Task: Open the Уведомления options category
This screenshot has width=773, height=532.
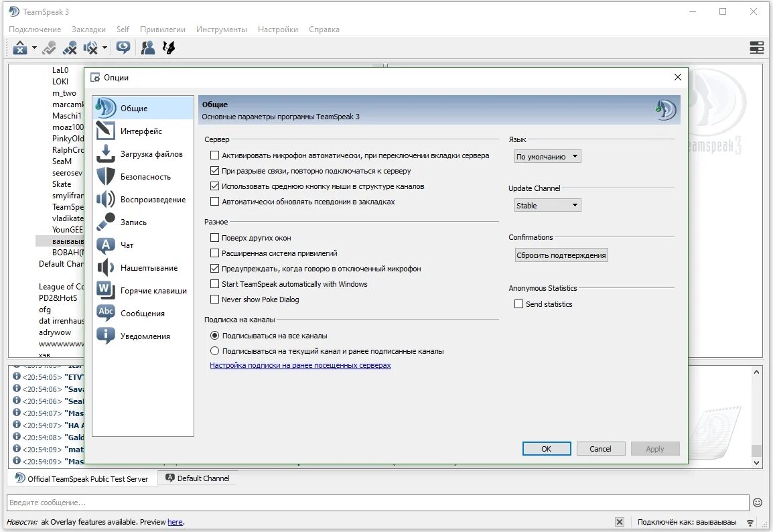Action: pyautogui.click(x=143, y=336)
